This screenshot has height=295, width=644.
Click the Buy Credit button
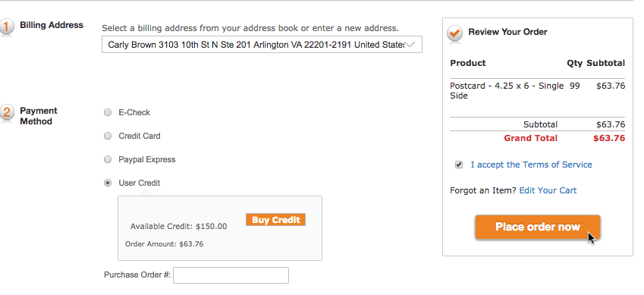[275, 220]
